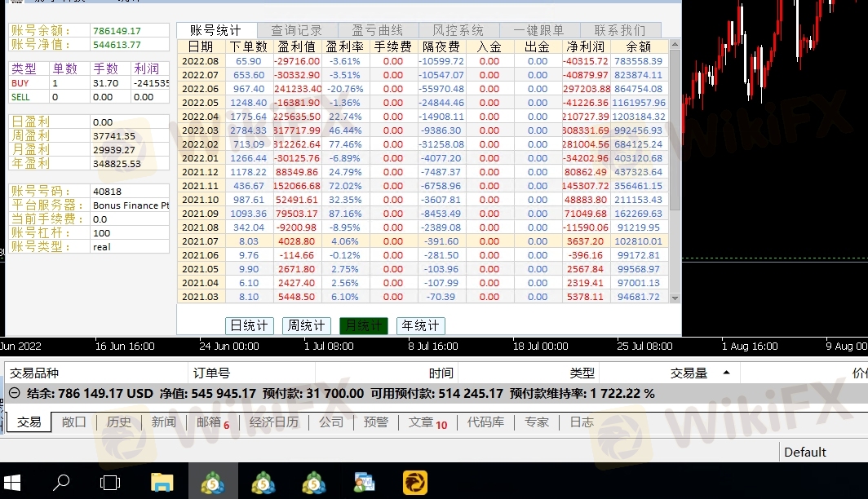The image size is (868, 499).
Task: Switch to the third MetaTrader taskbar icon
Action: pyautogui.click(x=316, y=482)
